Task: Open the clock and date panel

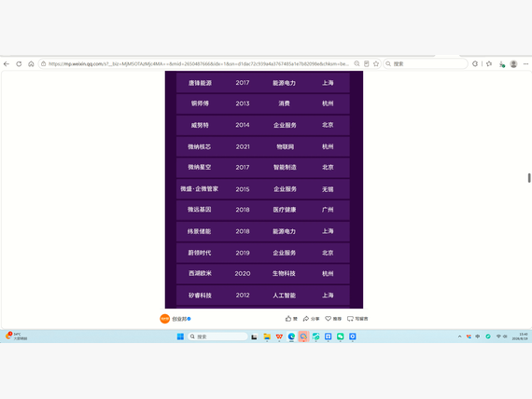Action: [520, 337]
